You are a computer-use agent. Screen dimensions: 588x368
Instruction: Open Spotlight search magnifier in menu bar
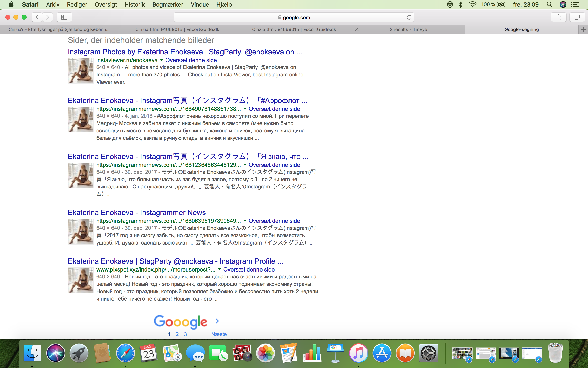[x=549, y=4]
